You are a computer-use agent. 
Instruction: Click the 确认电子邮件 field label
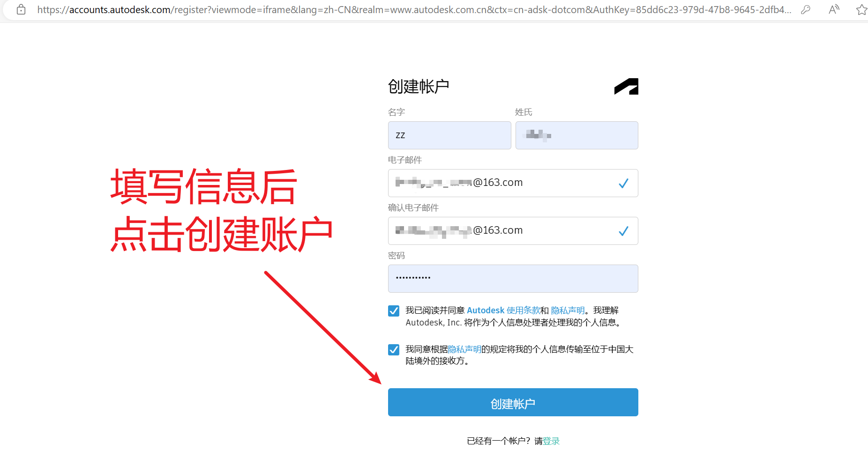point(413,208)
